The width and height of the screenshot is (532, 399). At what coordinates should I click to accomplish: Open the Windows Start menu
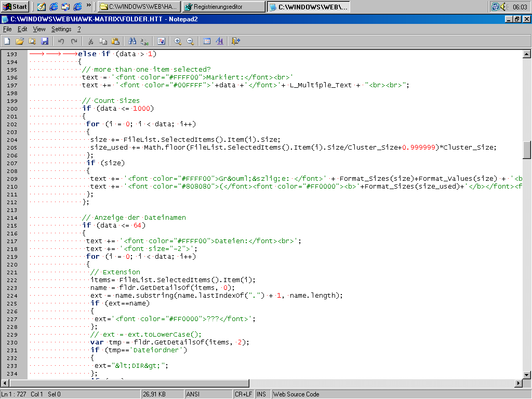coord(15,6)
